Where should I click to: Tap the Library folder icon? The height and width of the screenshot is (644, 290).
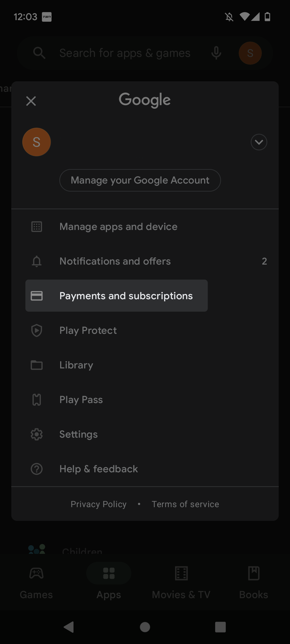tap(37, 365)
